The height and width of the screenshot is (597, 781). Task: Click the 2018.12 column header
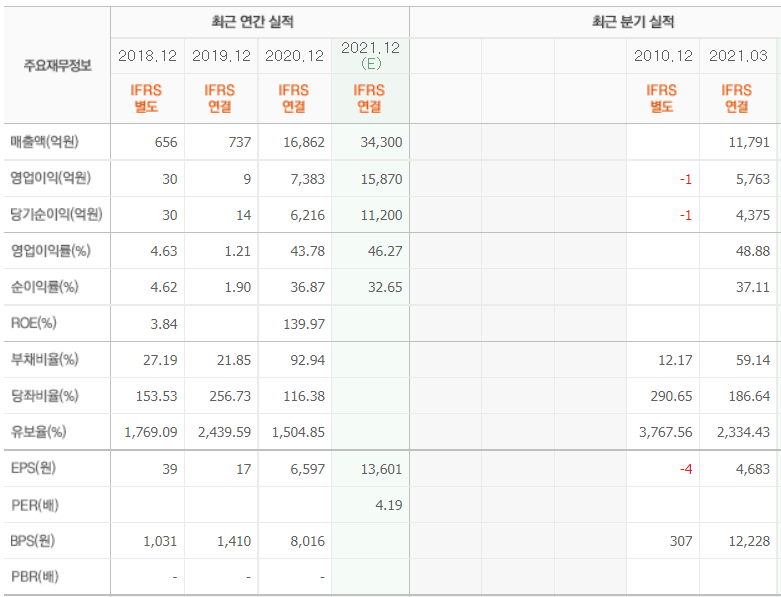pyautogui.click(x=147, y=56)
